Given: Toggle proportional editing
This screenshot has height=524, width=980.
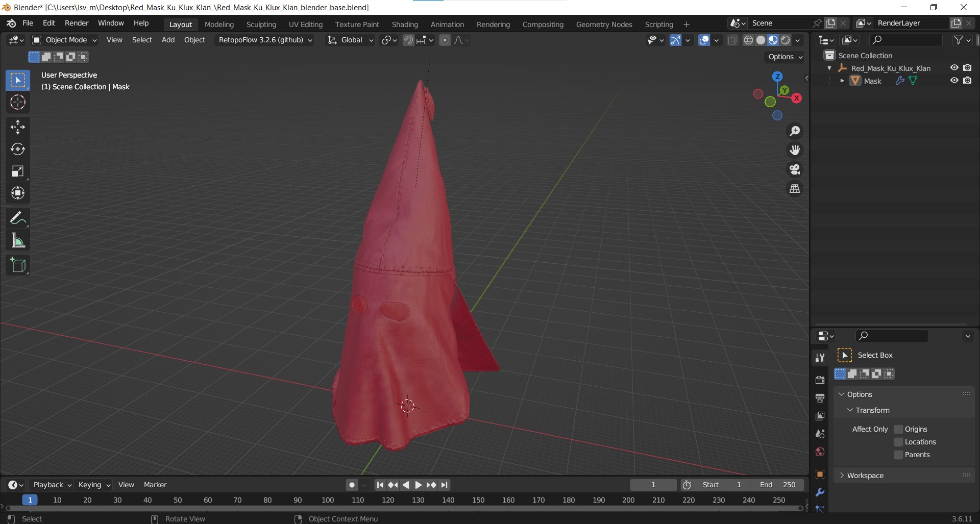Looking at the screenshot, I should coord(445,40).
